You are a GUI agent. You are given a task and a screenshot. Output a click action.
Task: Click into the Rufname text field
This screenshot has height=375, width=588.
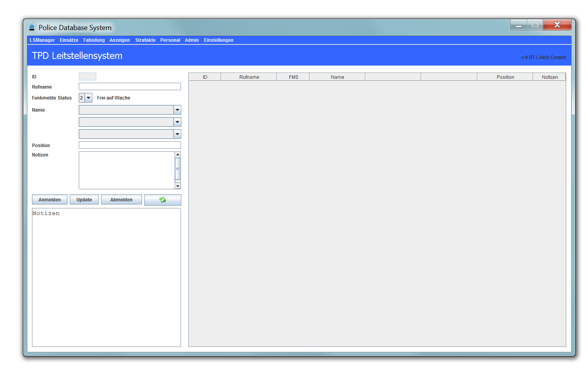(x=129, y=87)
